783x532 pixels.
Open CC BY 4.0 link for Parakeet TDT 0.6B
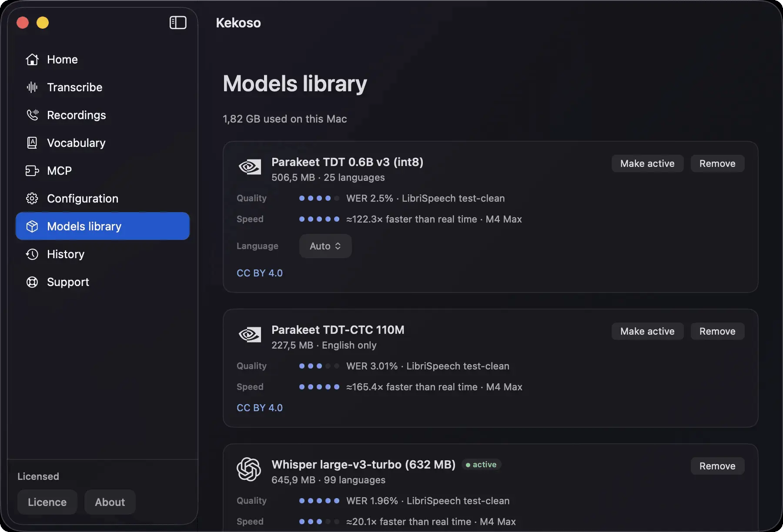[260, 273]
